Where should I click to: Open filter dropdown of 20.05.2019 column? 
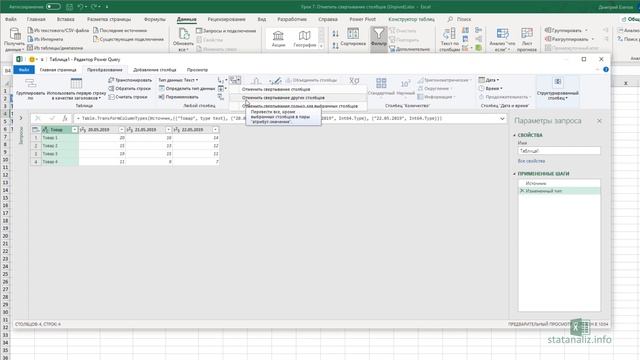click(122, 130)
